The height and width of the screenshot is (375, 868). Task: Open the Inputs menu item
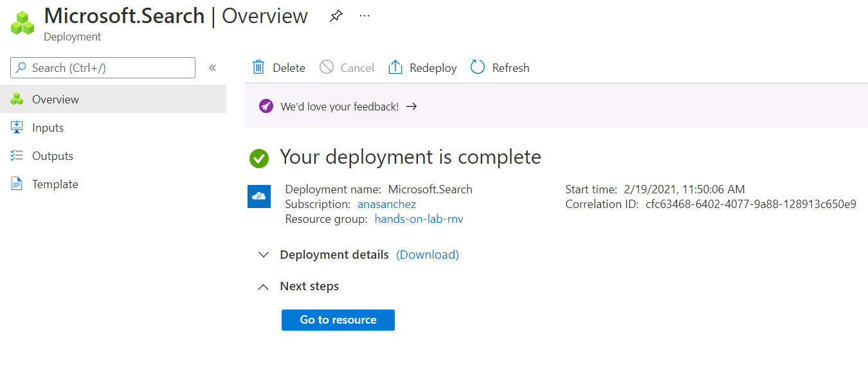[113, 128]
